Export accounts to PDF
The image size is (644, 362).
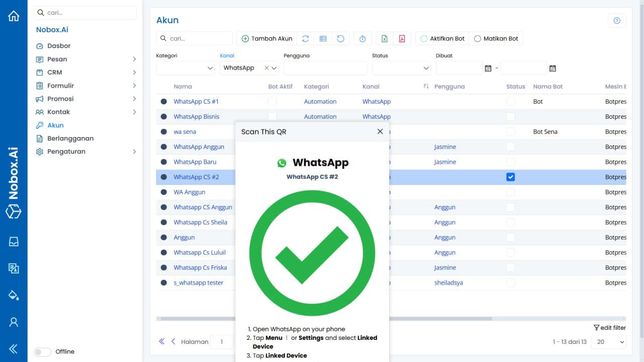401,38
